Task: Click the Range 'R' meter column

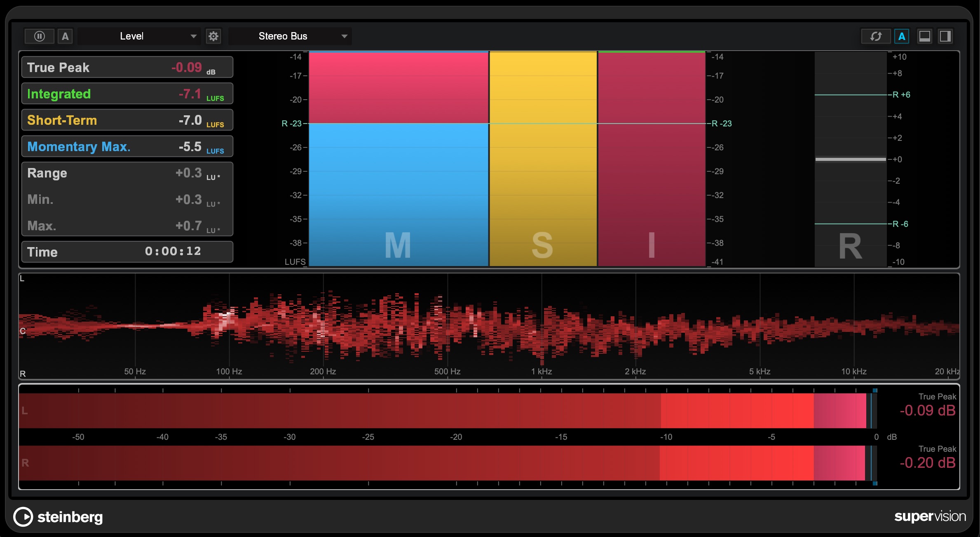Action: (x=850, y=159)
